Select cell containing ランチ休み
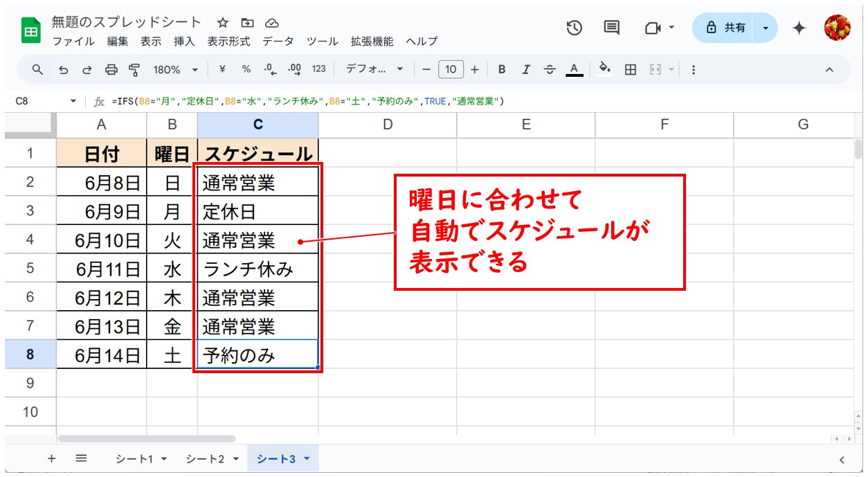The height and width of the screenshot is (477, 868). coord(258,269)
